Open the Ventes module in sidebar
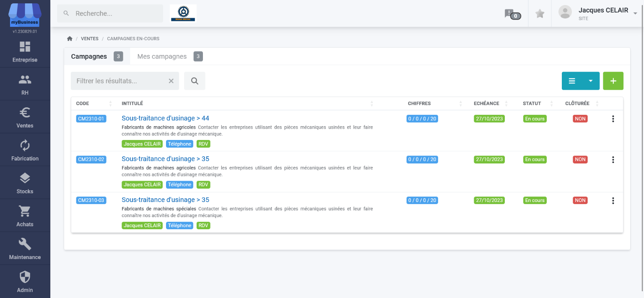This screenshot has width=644, height=298. click(25, 117)
